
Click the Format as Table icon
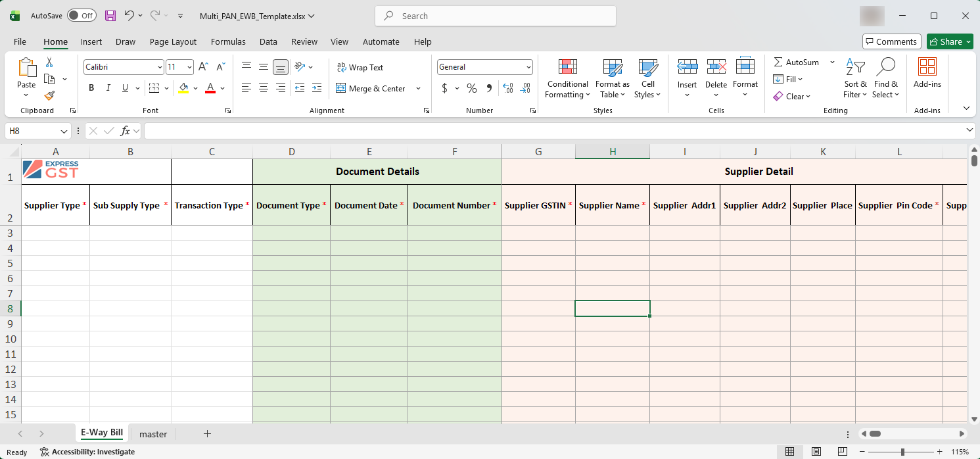[612, 79]
